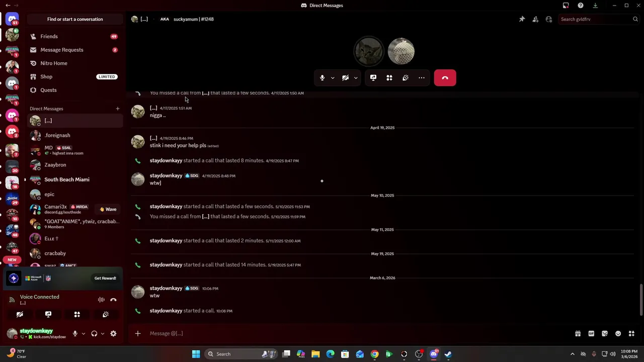Mute microphone in user panel
The width and height of the screenshot is (644, 362).
75,333
